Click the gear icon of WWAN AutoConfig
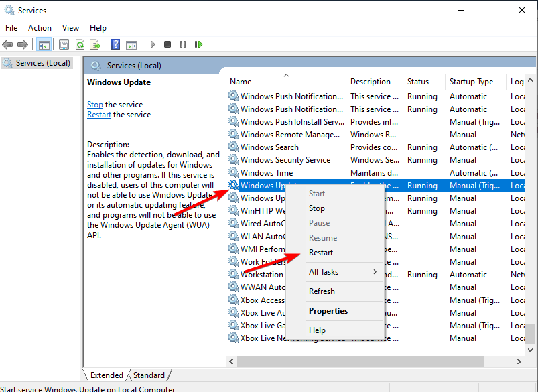Viewport: 538px width, 392px height. pos(234,287)
